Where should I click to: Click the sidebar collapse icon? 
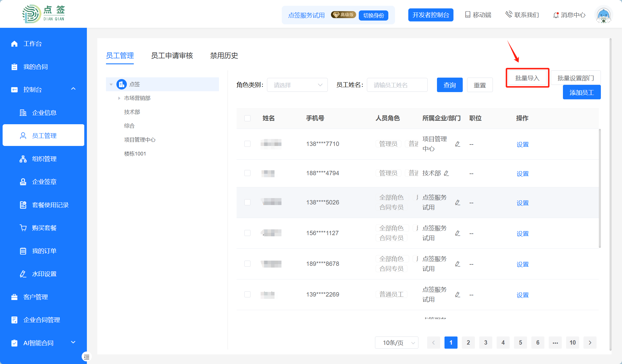tap(86, 357)
